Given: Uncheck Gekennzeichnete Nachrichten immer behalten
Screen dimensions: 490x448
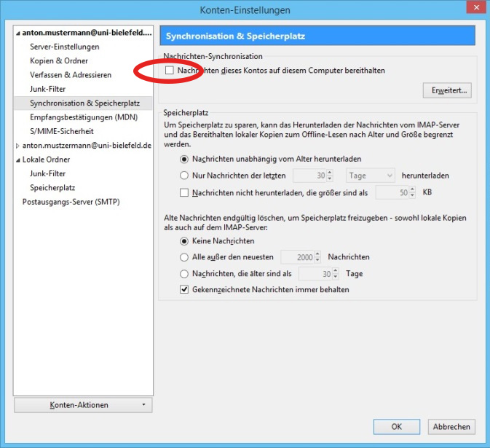Looking at the screenshot, I should [x=184, y=289].
